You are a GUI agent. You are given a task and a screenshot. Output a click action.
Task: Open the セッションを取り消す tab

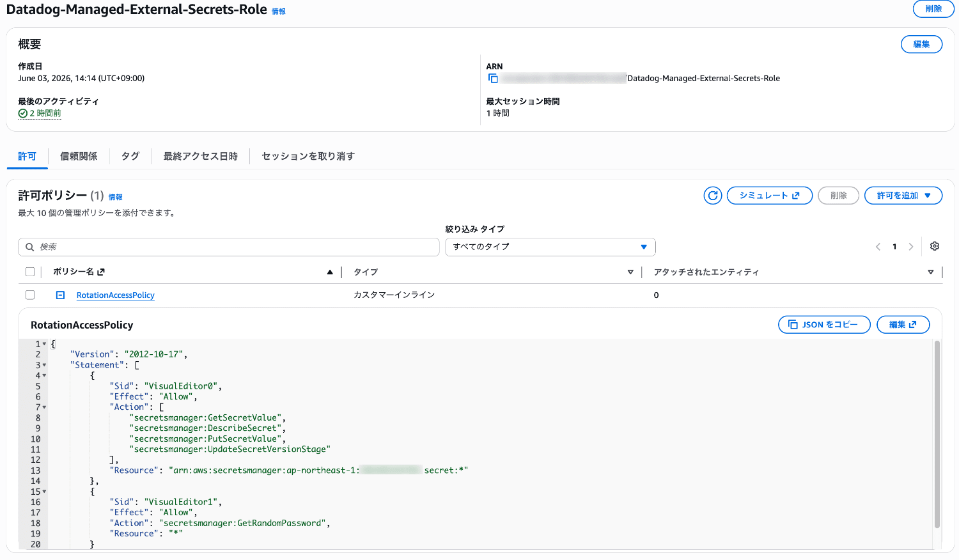[308, 157]
